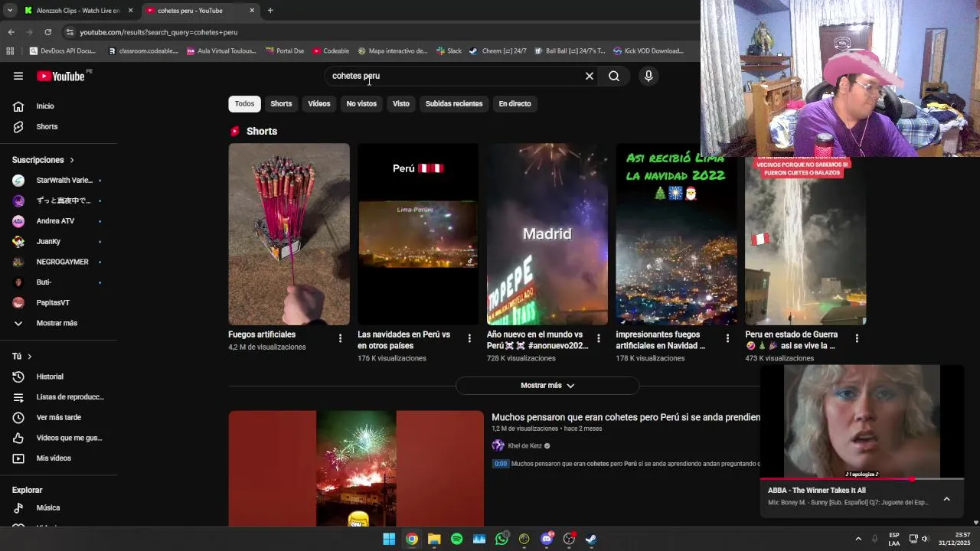
Task: Expand Mostrar más shorts button
Action: click(547, 386)
